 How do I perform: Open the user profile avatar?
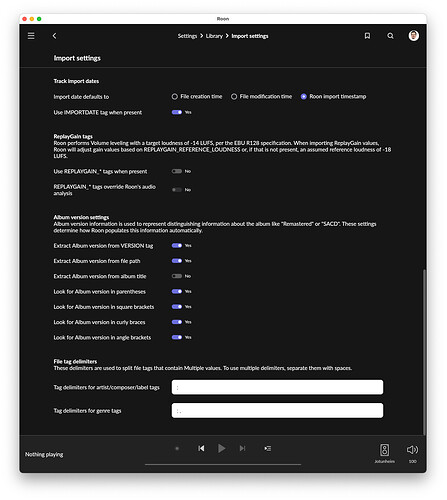413,35
